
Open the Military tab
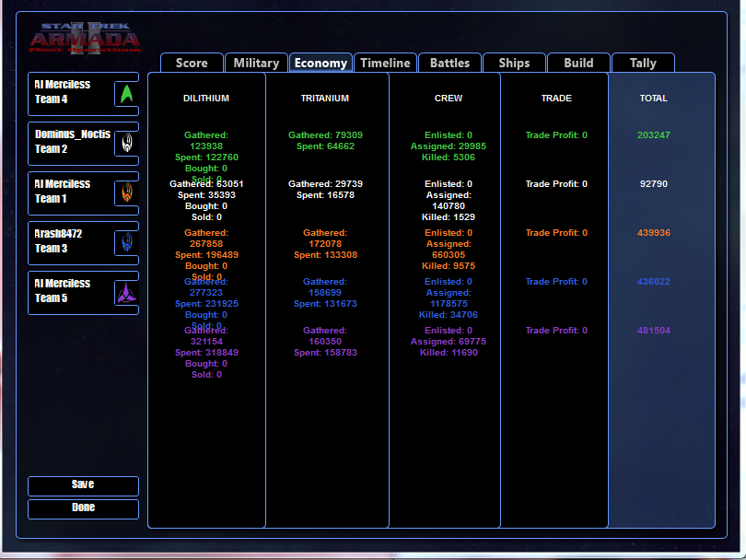(256, 63)
